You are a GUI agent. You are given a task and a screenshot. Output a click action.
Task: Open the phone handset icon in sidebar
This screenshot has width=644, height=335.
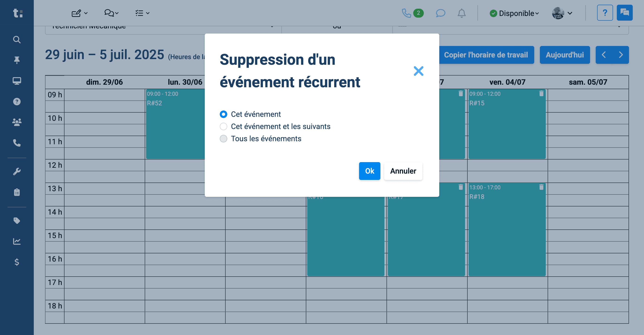tap(17, 143)
